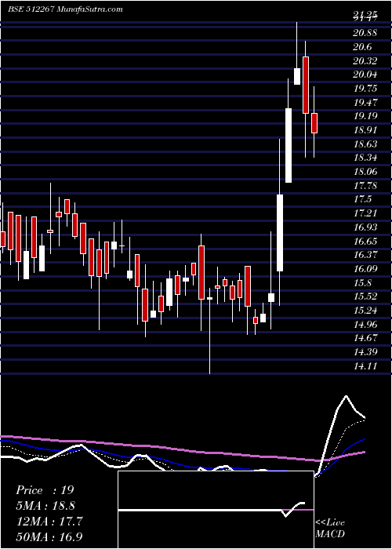Click the 19.47 price axis label
Image resolution: width=392 pixels, height=549 pixels.
(365, 103)
